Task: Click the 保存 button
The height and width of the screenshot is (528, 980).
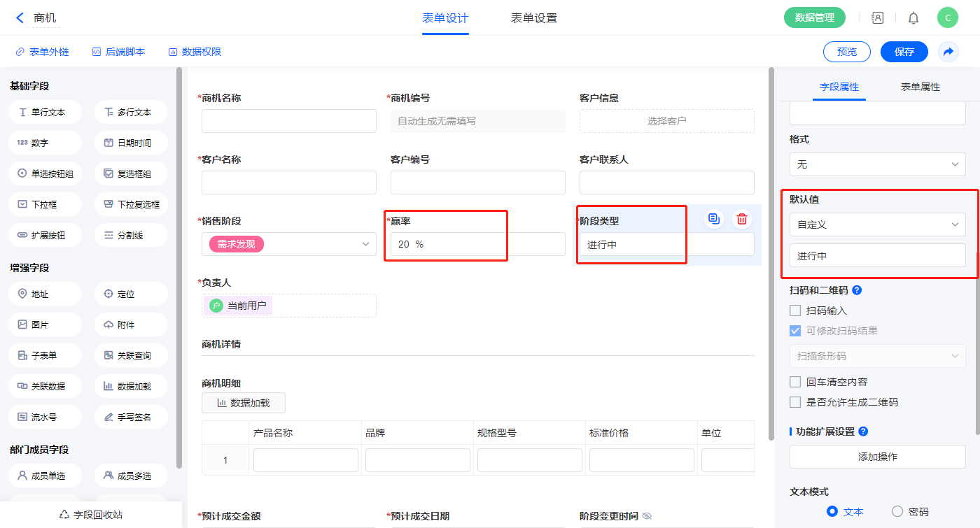Action: coord(904,52)
